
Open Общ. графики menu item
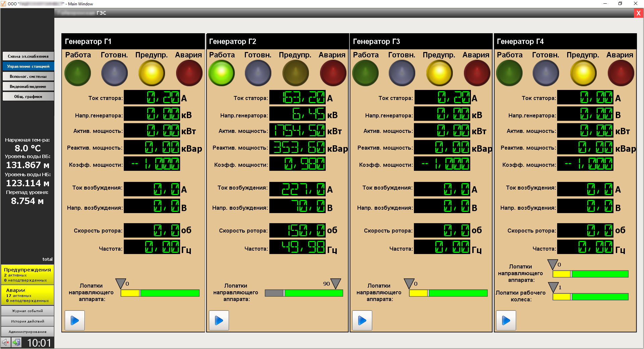click(28, 97)
